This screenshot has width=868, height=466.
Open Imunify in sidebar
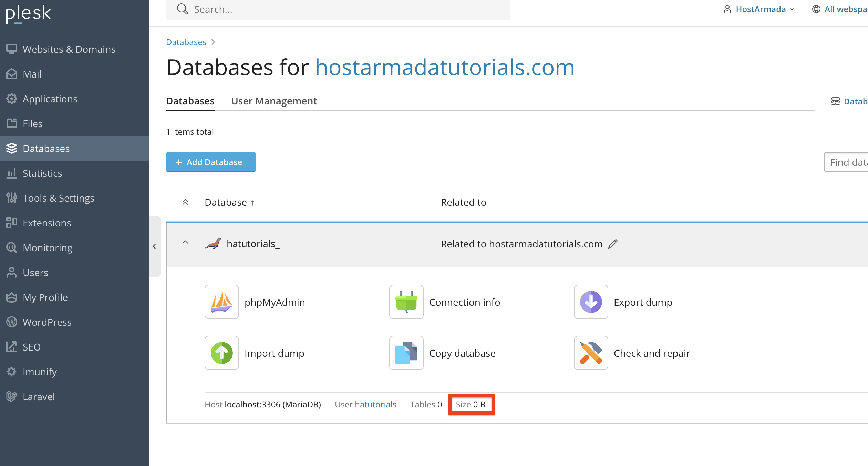(75, 372)
